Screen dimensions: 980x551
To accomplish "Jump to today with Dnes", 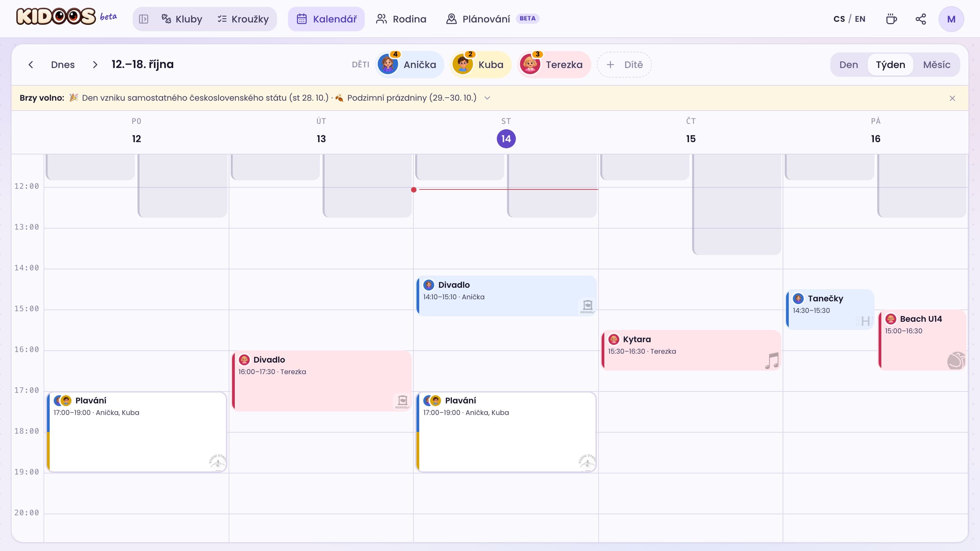I will (63, 65).
